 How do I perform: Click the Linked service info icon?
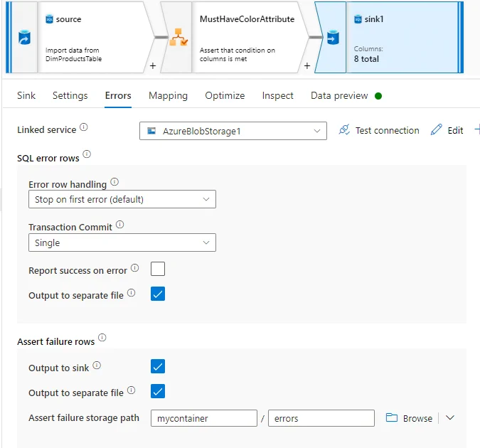pyautogui.click(x=84, y=127)
